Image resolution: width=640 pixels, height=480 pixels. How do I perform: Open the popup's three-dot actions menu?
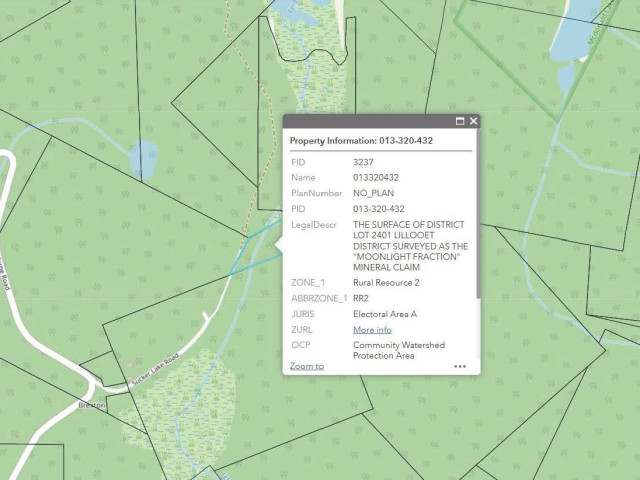coord(460,366)
